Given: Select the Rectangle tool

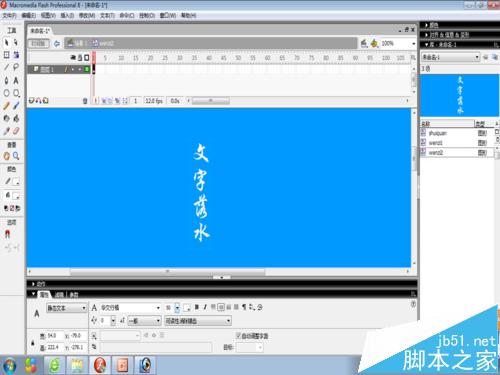Looking at the screenshot, I should pos(16,93).
